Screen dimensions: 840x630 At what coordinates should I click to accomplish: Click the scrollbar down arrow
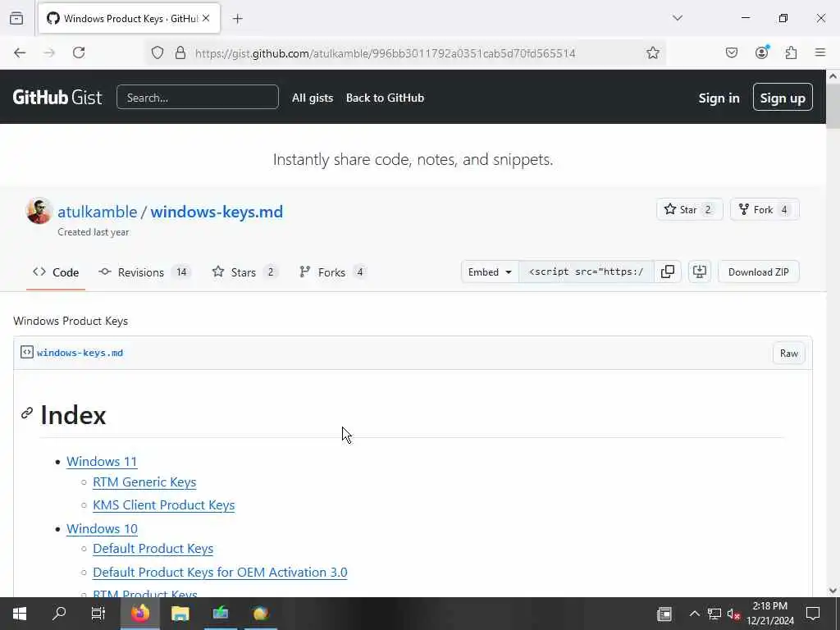(x=833, y=591)
